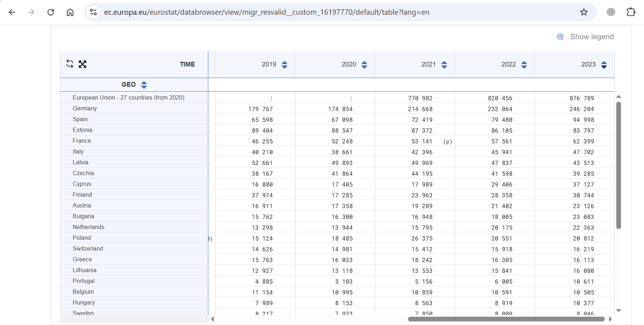This screenshot has width=644, height=325.
Task: Open the globe extension icon
Action: (611, 12)
